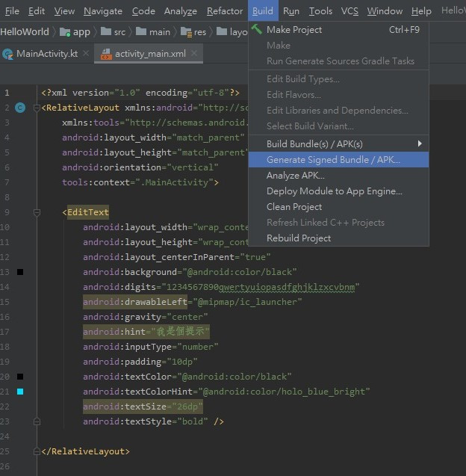Click Clean Project in the Build menu
This screenshot has width=466, height=476.
tap(294, 207)
